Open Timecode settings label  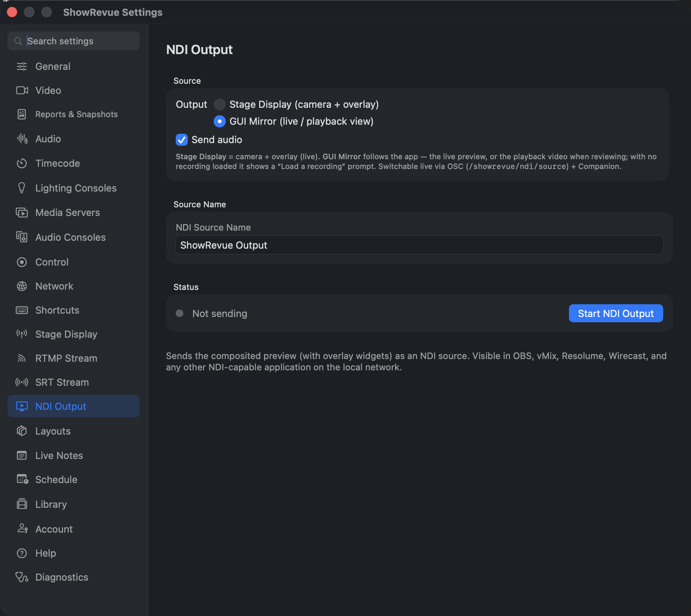(x=58, y=163)
